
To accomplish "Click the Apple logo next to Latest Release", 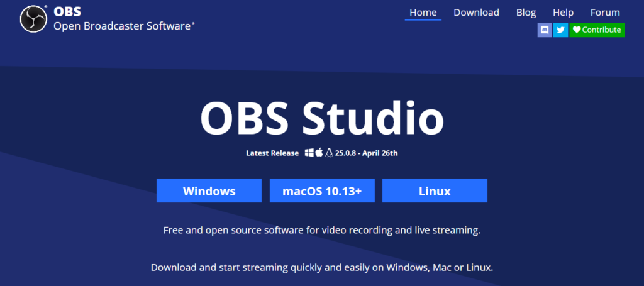I will (319, 153).
